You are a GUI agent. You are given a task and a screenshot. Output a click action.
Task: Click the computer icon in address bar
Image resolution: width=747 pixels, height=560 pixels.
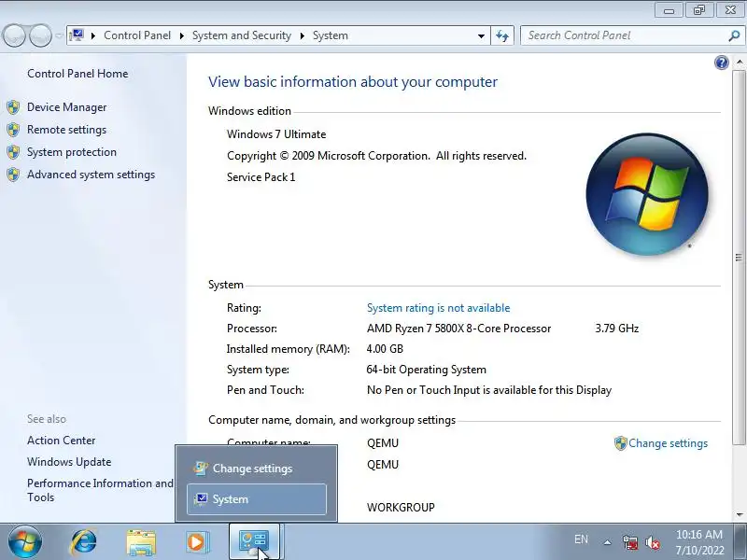point(77,35)
